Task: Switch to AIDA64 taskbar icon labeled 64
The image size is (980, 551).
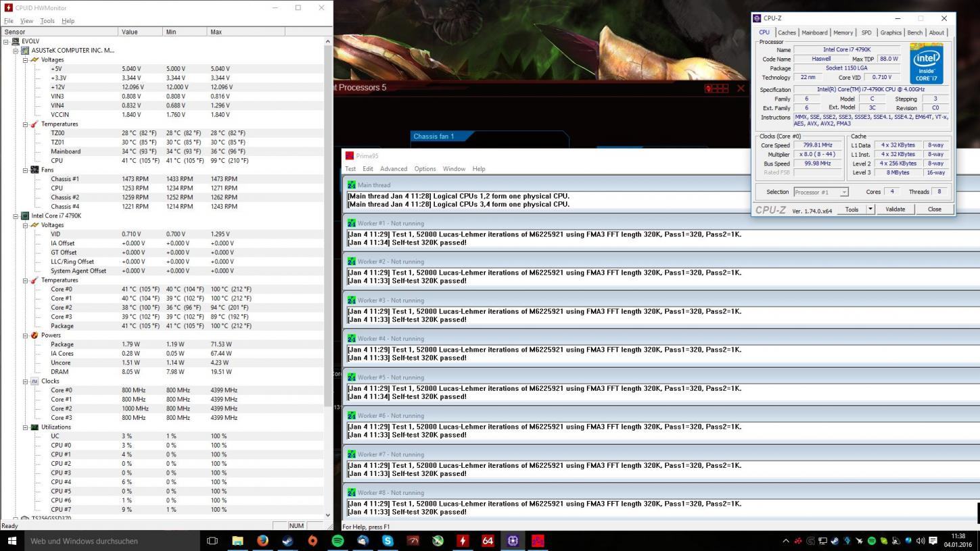Action: click(488, 541)
